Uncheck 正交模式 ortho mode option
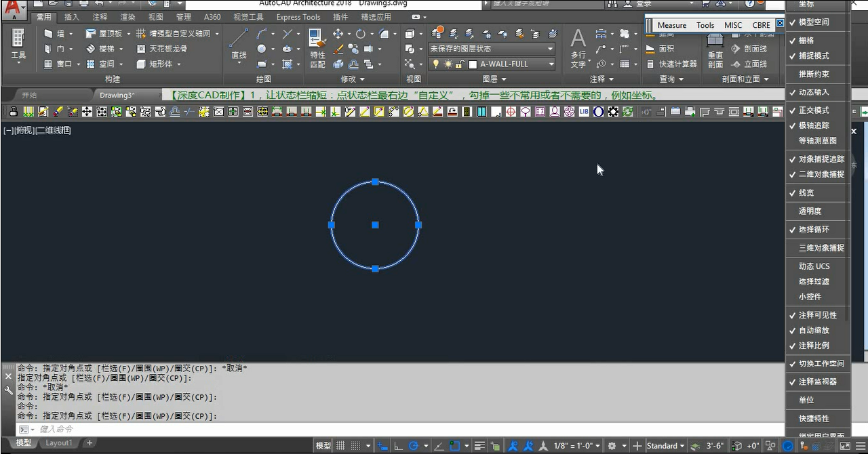The image size is (868, 454). click(817, 110)
